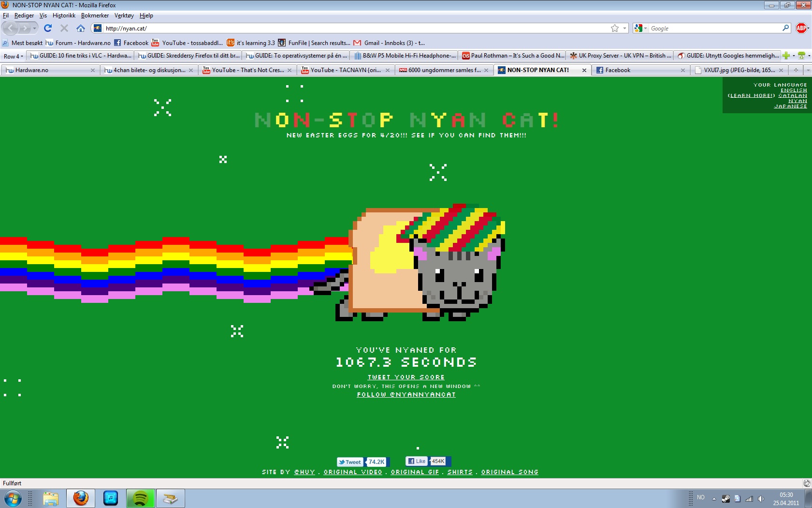Click the ORIGINAL SONG link
This screenshot has height=508, width=812.
tap(509, 472)
